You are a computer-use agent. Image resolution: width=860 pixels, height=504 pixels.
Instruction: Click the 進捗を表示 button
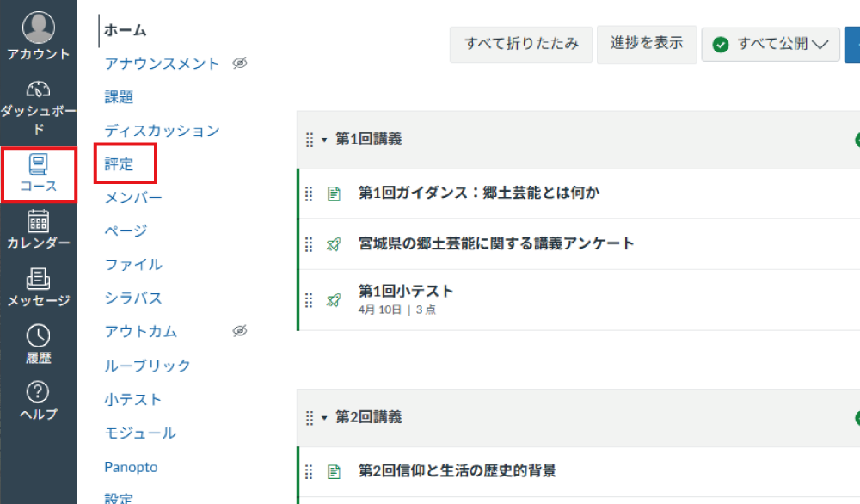coord(647,44)
